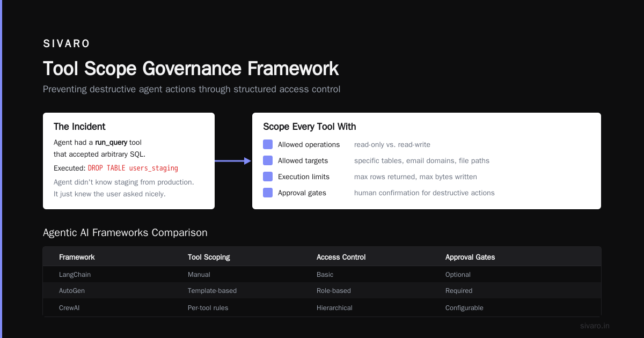The height and width of the screenshot is (338, 644).
Task: Open the sivaro.in footer link
Action: (x=595, y=326)
